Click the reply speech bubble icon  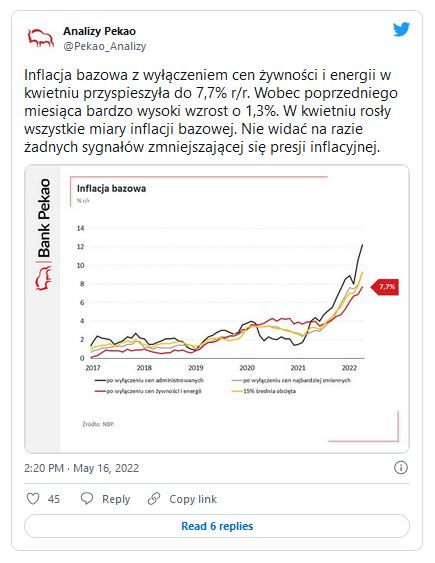[x=87, y=499]
